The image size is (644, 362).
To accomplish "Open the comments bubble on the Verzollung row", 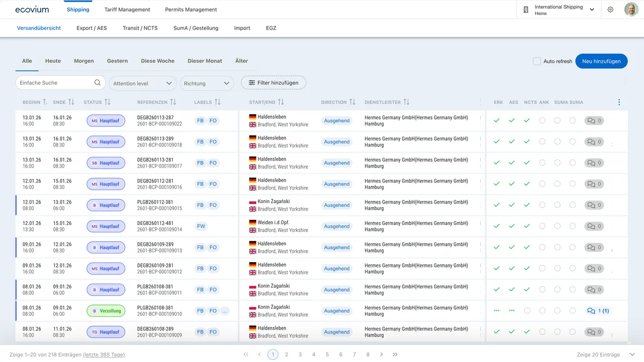I will pyautogui.click(x=595, y=310).
